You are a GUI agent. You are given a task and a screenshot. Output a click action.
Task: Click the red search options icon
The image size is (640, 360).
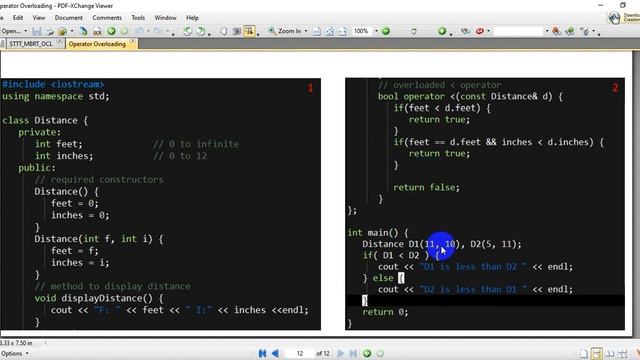480,31
